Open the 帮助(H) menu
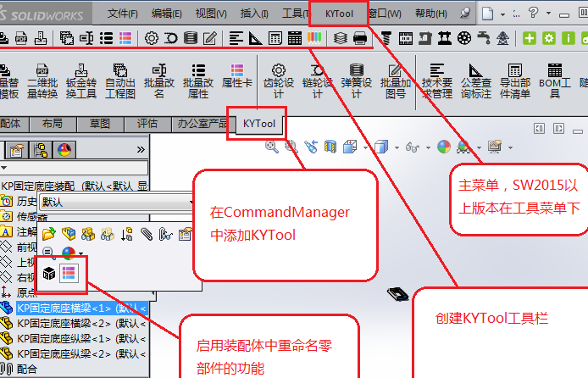This screenshot has height=378, width=588. click(x=431, y=14)
